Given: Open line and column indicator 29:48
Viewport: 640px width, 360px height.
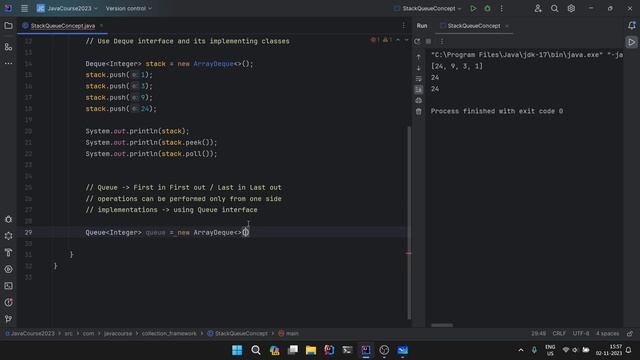Looking at the screenshot, I should tap(538, 333).
